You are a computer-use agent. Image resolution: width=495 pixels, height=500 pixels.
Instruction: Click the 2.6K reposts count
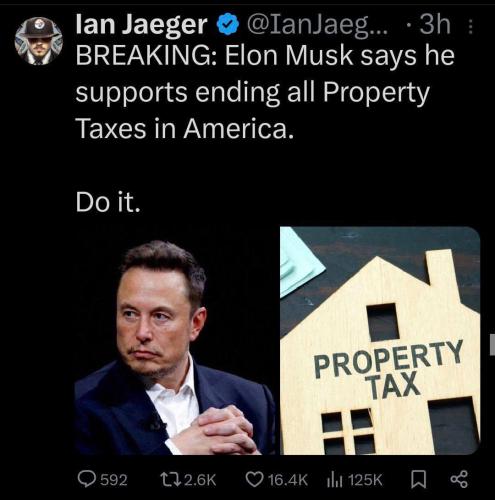point(200,480)
